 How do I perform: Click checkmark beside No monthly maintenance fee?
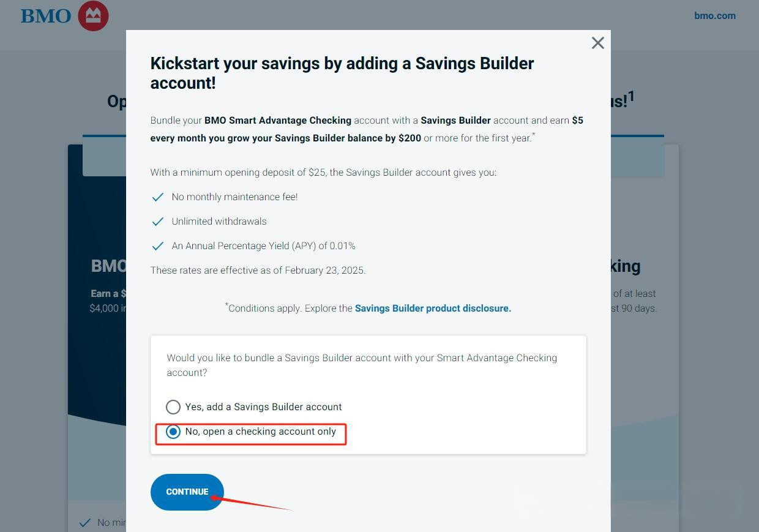click(158, 197)
